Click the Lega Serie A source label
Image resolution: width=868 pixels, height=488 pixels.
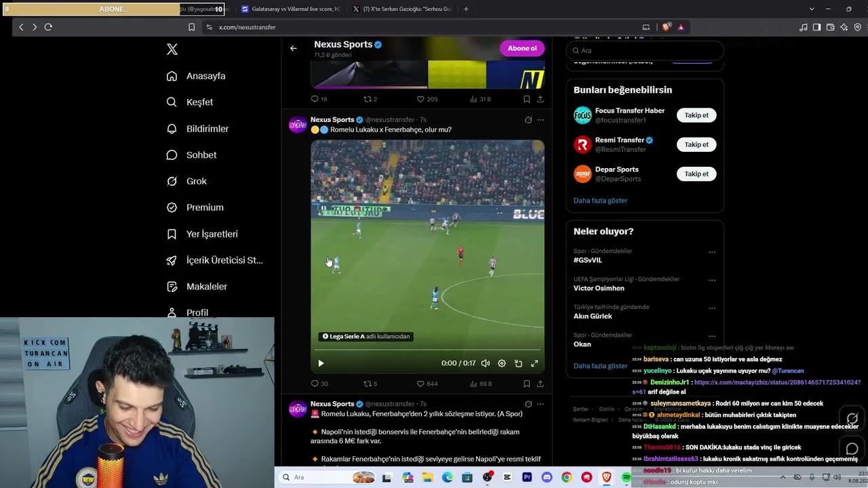[x=366, y=336]
